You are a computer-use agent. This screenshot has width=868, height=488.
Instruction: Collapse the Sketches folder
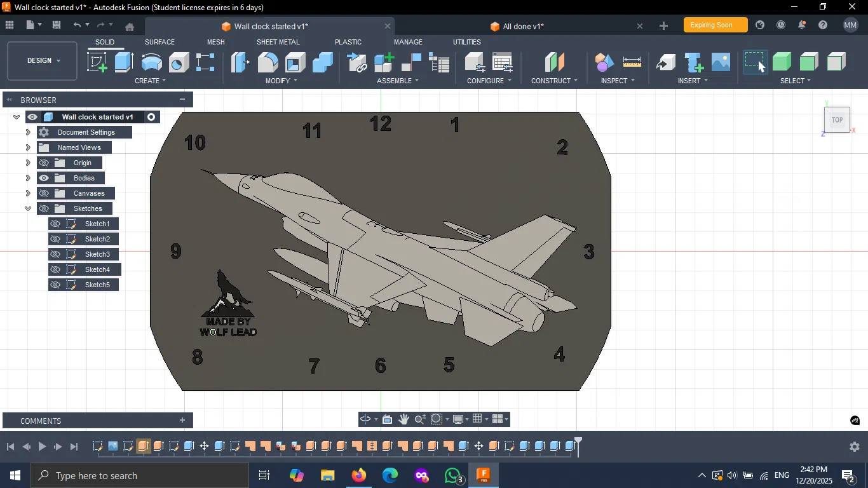tap(28, 208)
